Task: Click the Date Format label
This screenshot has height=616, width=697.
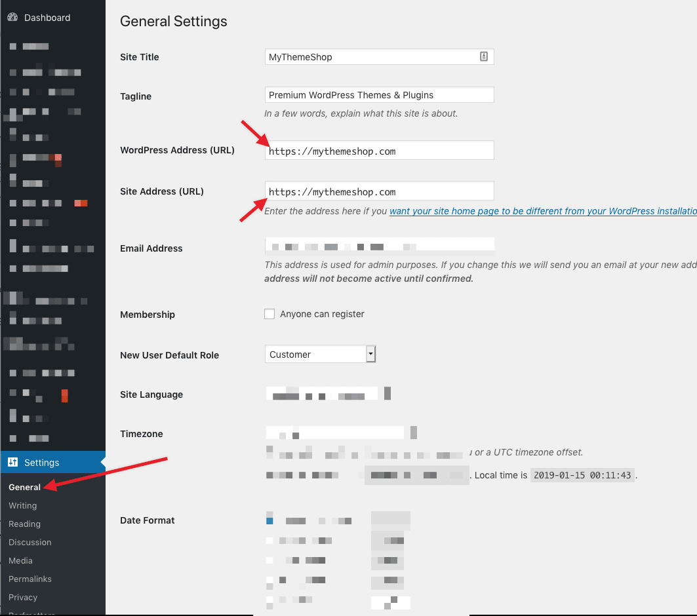Action: coord(147,520)
